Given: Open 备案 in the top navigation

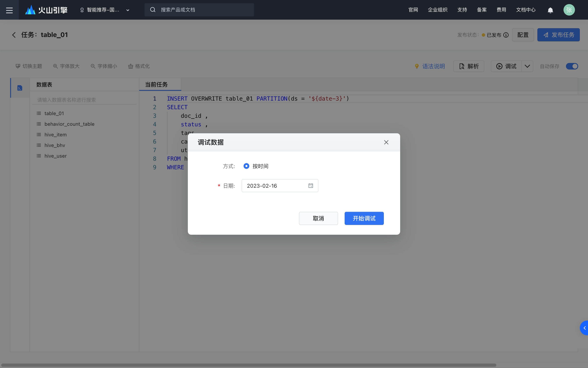Looking at the screenshot, I should [482, 10].
